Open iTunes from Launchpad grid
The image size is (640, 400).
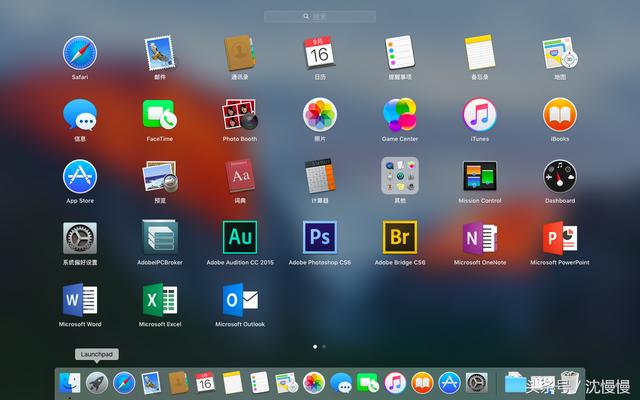pos(480,115)
